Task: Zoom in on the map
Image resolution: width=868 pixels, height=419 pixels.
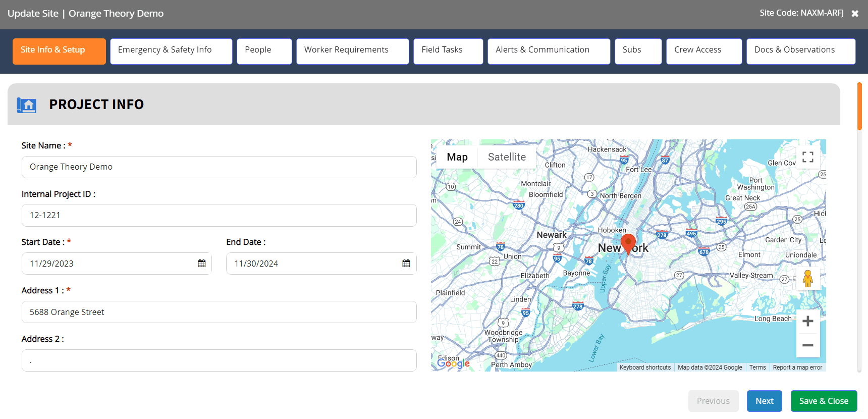Action: point(808,321)
